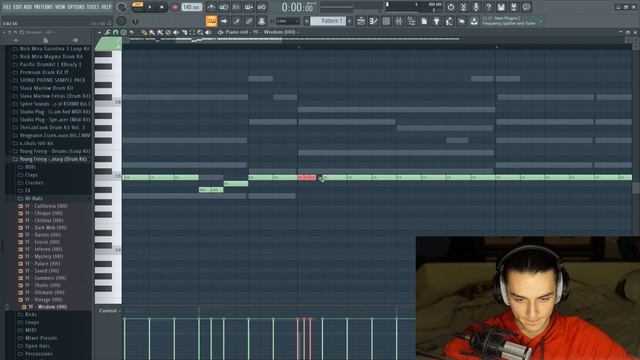This screenshot has width=640, height=360.
Task: Toggle wait for input to start
Action: click(224, 7)
